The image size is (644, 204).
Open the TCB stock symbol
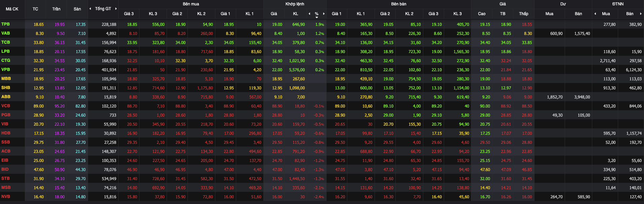tap(6, 42)
